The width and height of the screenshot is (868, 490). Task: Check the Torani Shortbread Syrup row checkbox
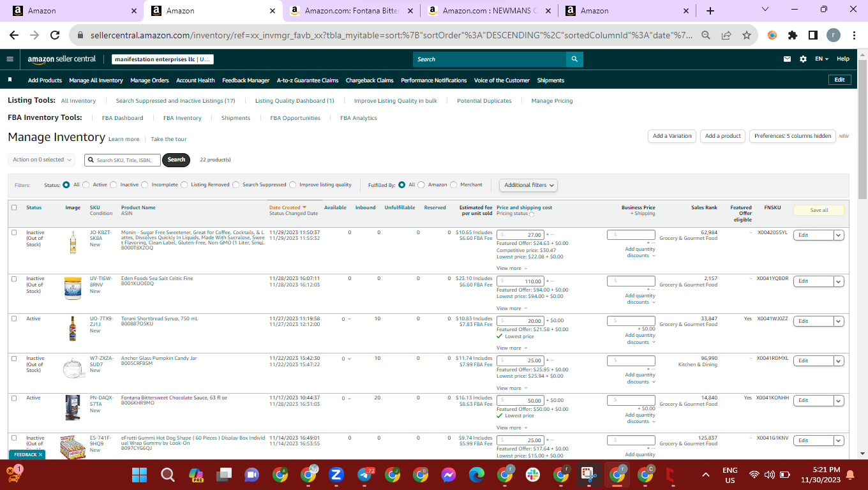point(14,318)
